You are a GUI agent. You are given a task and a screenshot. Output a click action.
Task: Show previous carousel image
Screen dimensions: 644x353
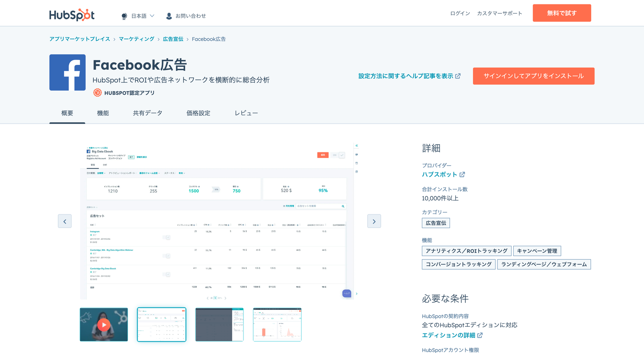pos(65,221)
